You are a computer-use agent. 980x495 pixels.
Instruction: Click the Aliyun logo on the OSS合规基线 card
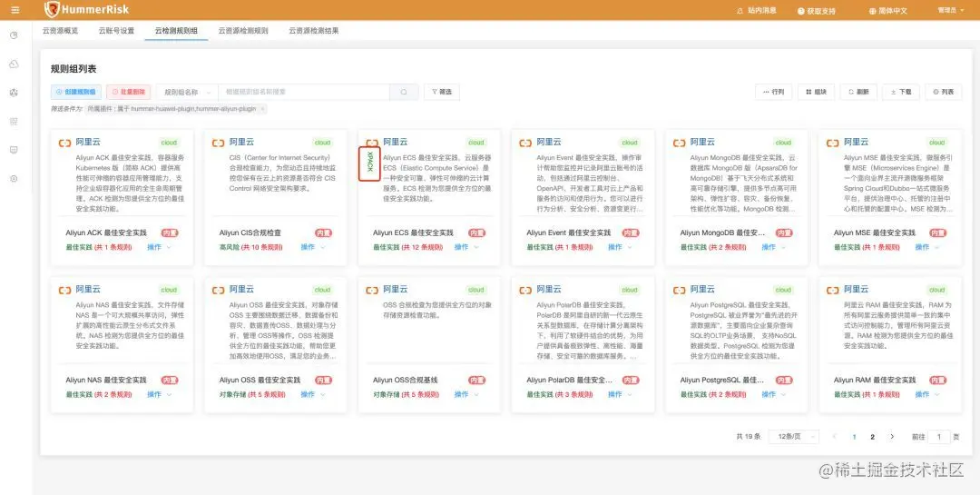[372, 291]
